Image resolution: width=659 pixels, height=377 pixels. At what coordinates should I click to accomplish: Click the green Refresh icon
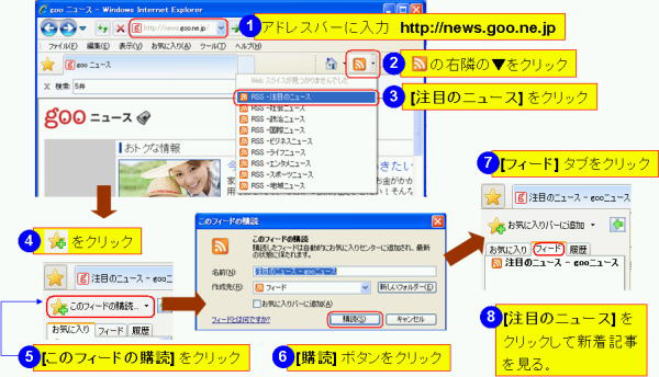(102, 29)
